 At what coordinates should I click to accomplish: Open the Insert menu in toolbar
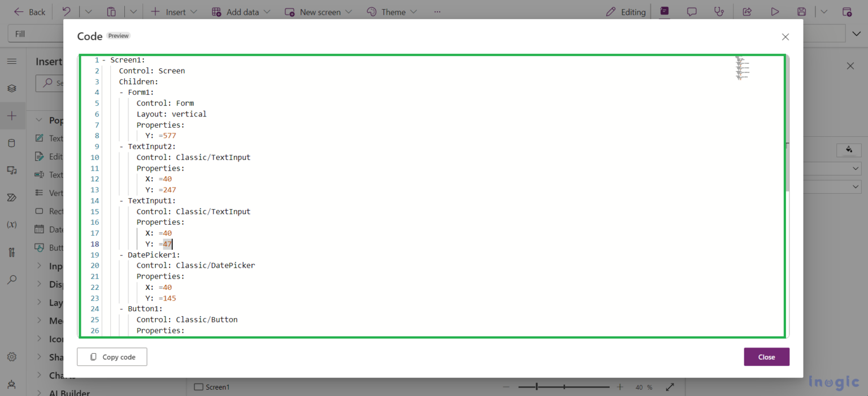pyautogui.click(x=173, y=12)
